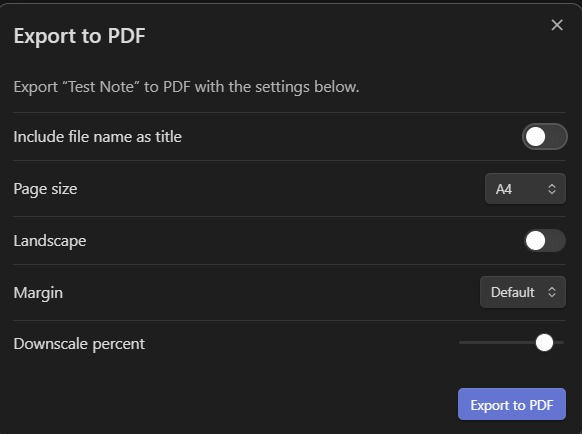Click the purple Export to PDF button
The height and width of the screenshot is (434, 582).
[x=512, y=404]
